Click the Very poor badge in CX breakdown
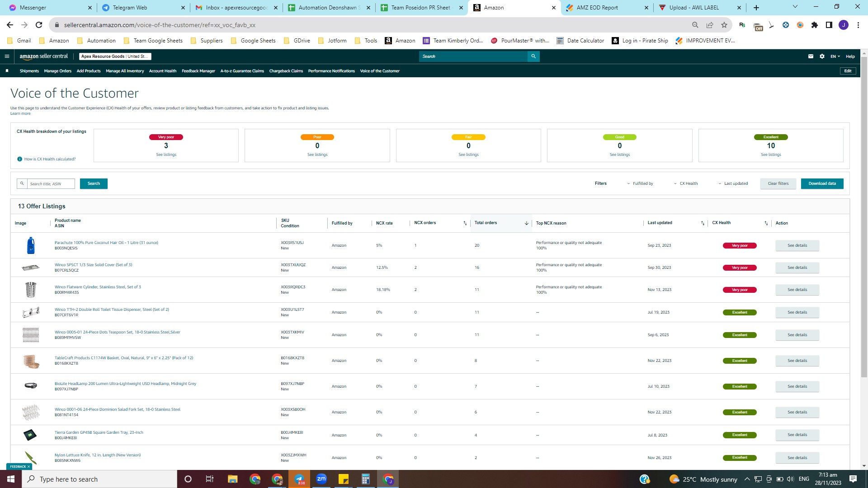This screenshot has width=868, height=488. coord(166,137)
